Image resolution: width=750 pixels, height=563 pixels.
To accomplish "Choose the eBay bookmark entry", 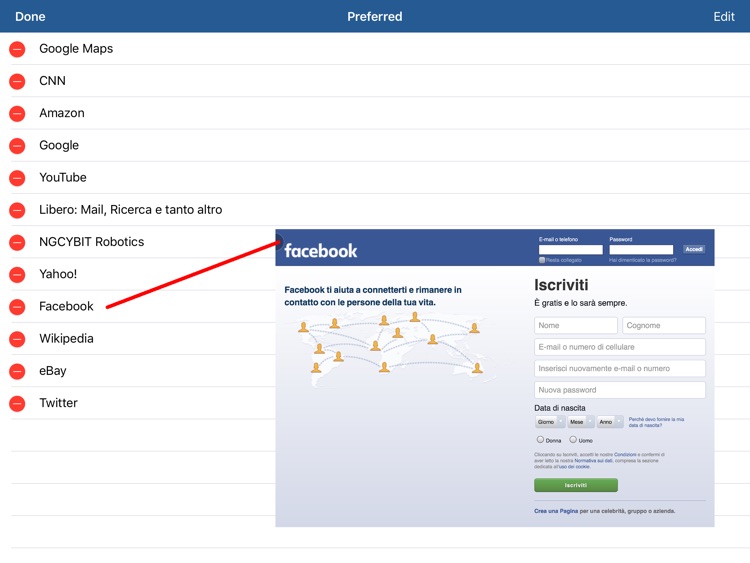I will coord(138,371).
